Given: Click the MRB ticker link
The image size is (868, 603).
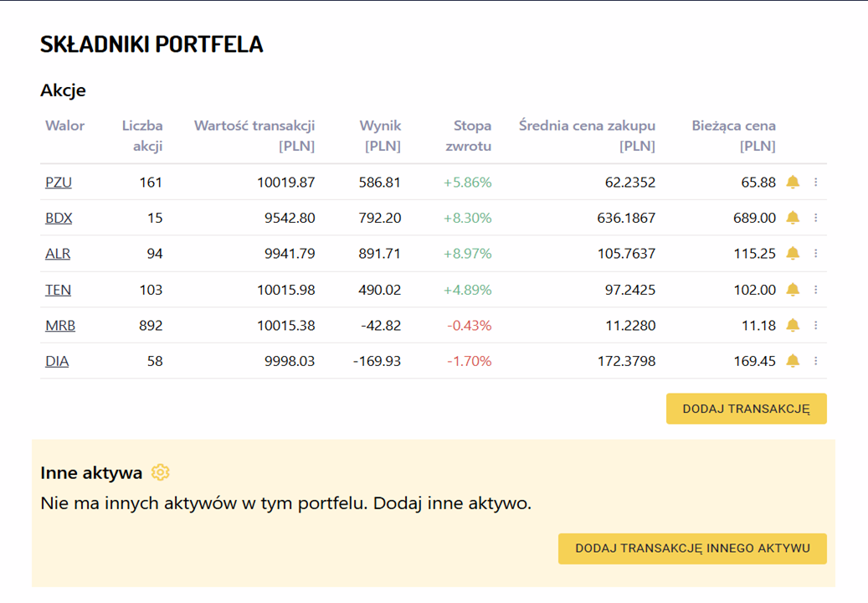Looking at the screenshot, I should (x=60, y=326).
